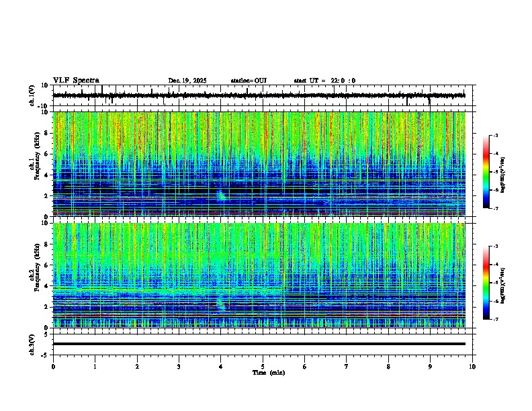The width and height of the screenshot is (532, 411).
Task: Click time axis tick label 2
Action: (x=137, y=367)
